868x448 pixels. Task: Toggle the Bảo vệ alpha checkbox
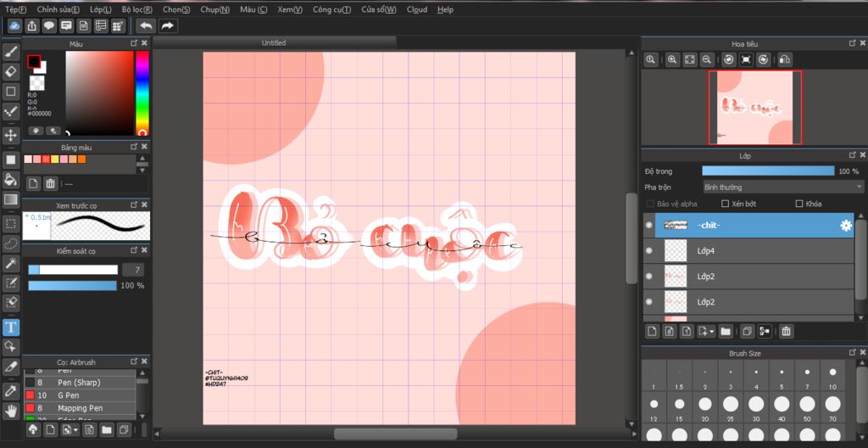(x=650, y=204)
